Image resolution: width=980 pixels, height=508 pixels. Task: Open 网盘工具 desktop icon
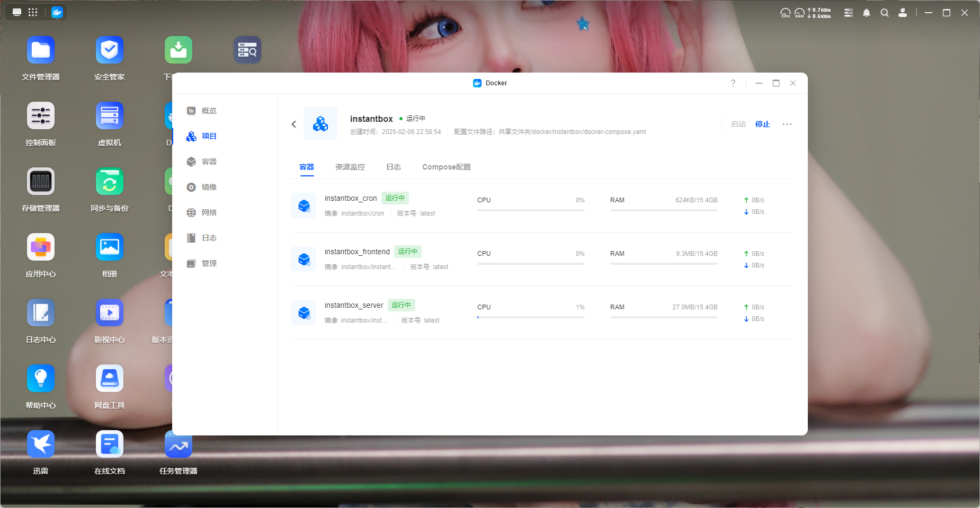coord(110,378)
